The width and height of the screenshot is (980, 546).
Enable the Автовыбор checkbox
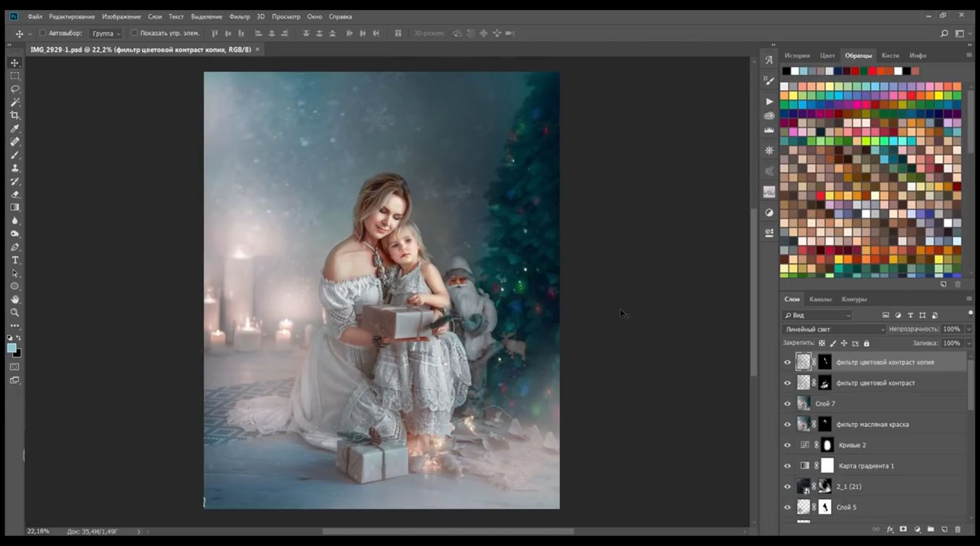[42, 33]
